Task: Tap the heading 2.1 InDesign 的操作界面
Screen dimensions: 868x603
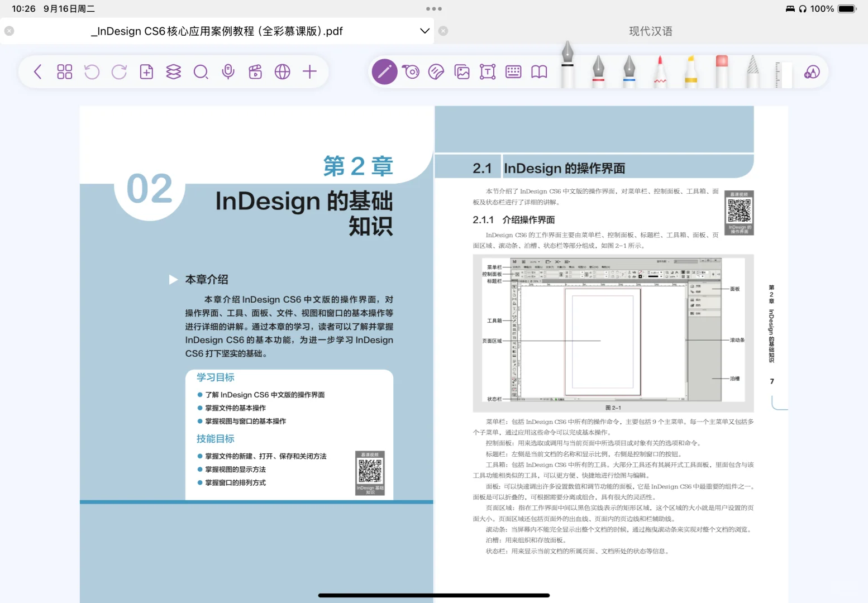Action: (549, 168)
